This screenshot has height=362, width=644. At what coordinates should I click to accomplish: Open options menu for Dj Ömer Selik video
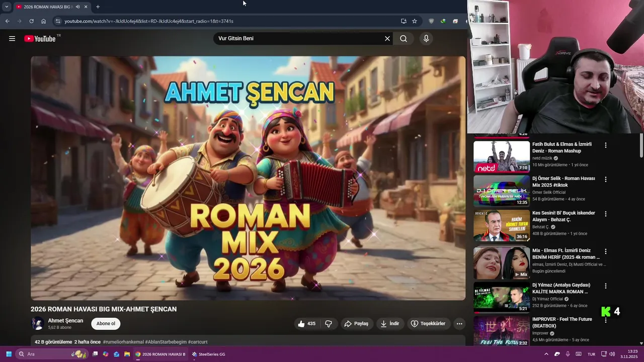tap(606, 179)
